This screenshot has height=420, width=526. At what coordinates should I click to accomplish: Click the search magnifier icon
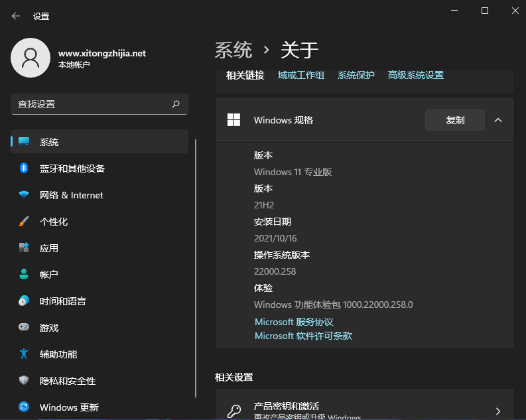point(176,104)
